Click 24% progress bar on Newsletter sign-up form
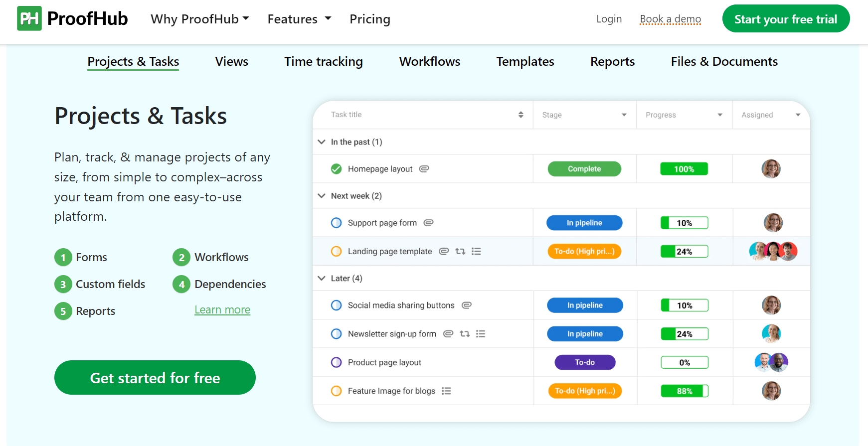This screenshot has width=868, height=446. click(685, 334)
